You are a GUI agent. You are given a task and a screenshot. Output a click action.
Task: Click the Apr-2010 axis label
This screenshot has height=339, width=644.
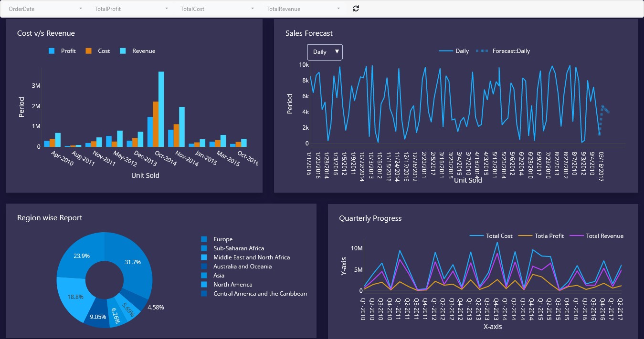tap(62, 158)
